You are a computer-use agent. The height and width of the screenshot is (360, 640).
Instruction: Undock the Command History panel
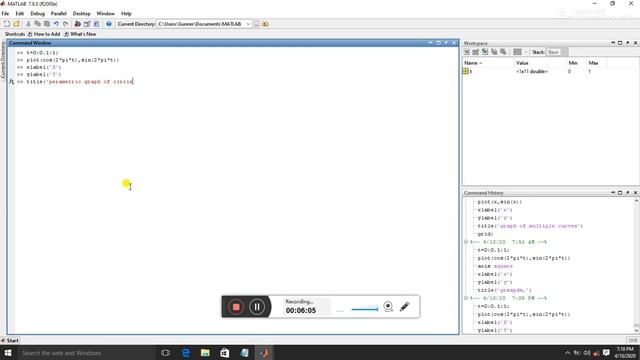[x=628, y=193]
